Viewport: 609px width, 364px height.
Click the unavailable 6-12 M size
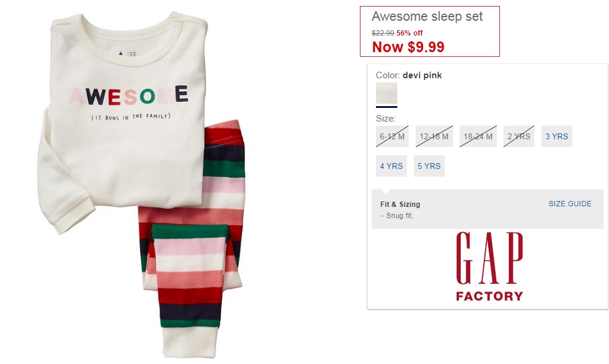tap(392, 136)
